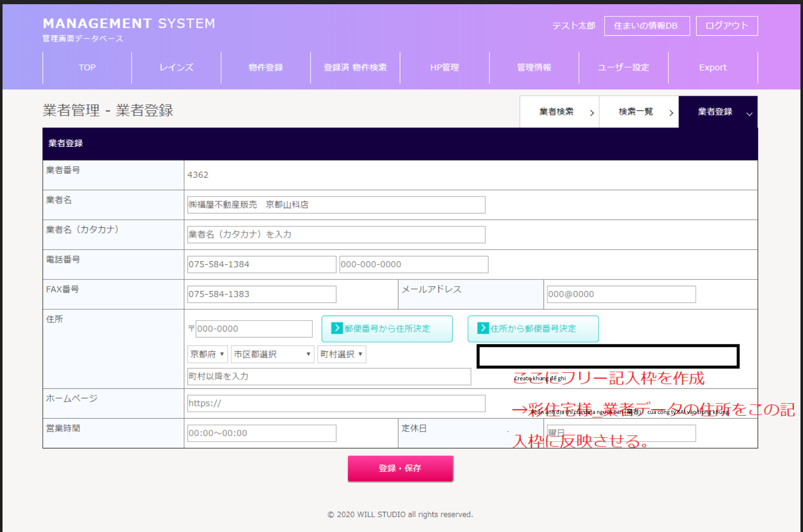Click the メールアドレス input field
Screen dimensions: 803x532
pos(621,294)
